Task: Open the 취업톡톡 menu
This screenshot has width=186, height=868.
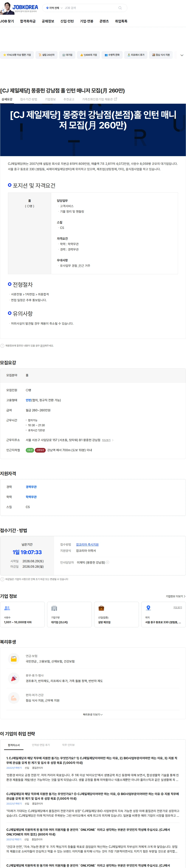Action: point(121,21)
